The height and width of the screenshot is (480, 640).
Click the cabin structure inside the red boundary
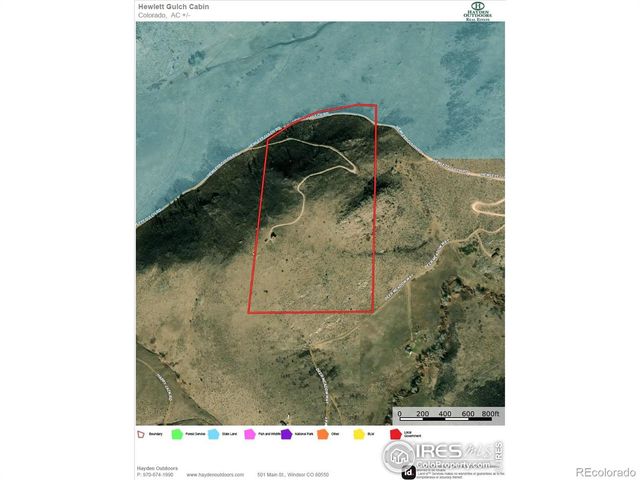[x=273, y=235]
